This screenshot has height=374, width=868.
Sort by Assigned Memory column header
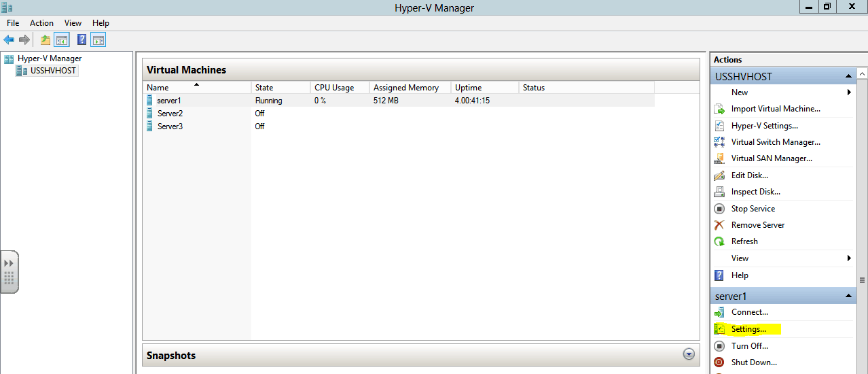tap(410, 88)
